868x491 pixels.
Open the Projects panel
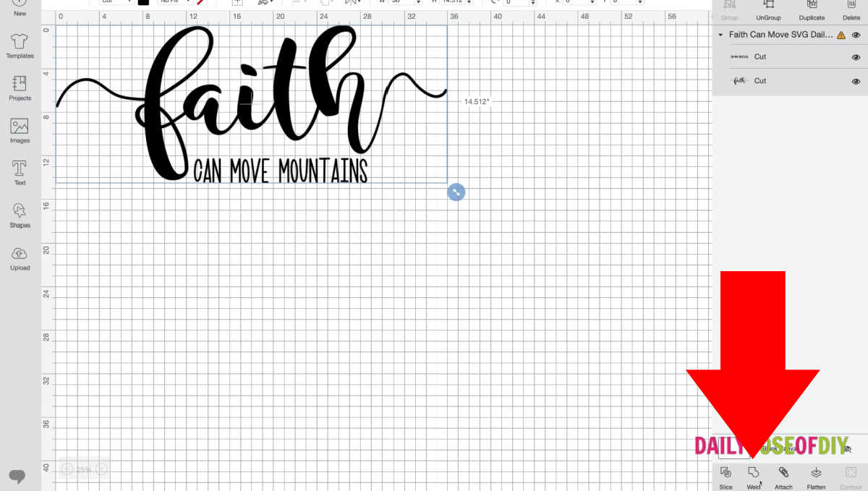tap(20, 87)
